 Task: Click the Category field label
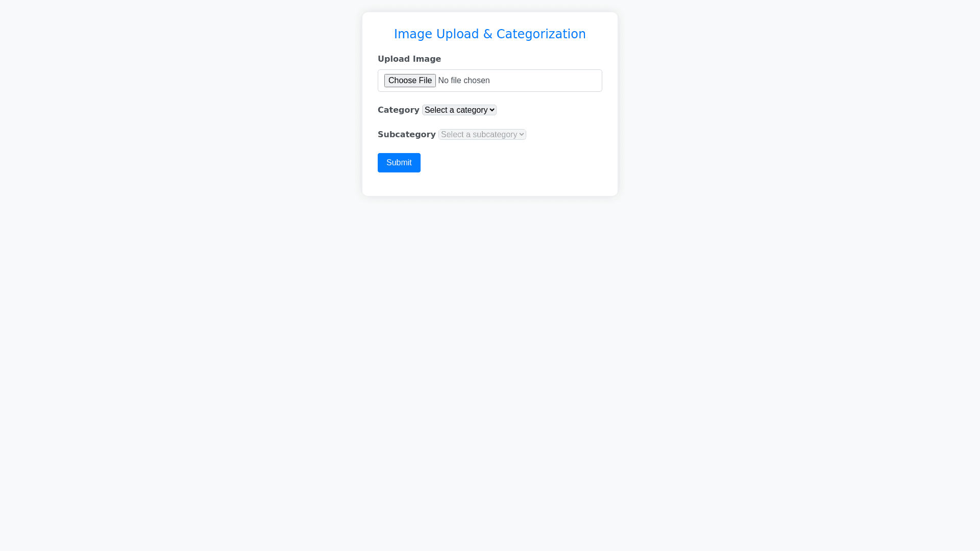[398, 110]
